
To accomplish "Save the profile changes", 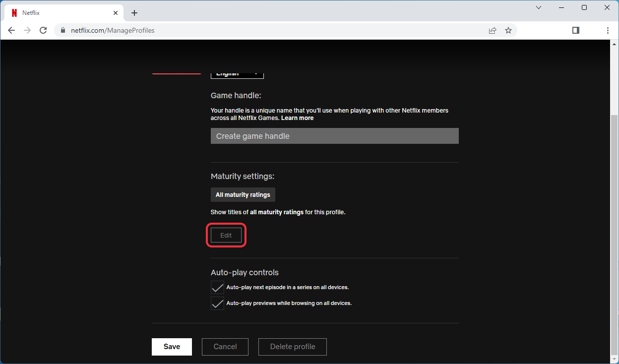I will 172,347.
